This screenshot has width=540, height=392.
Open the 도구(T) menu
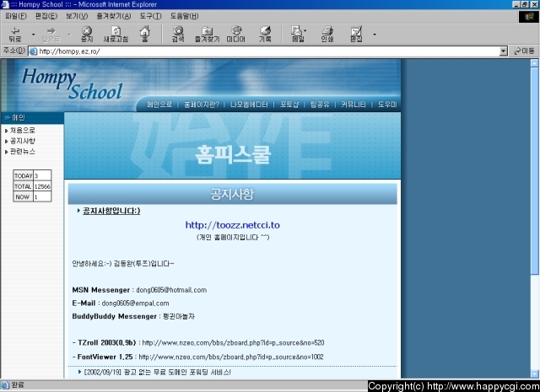coord(150,16)
